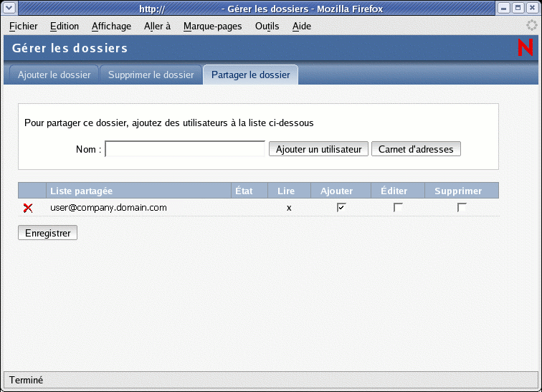542x392 pixels.
Task: Click the Enregistrer button
Action: click(48, 233)
